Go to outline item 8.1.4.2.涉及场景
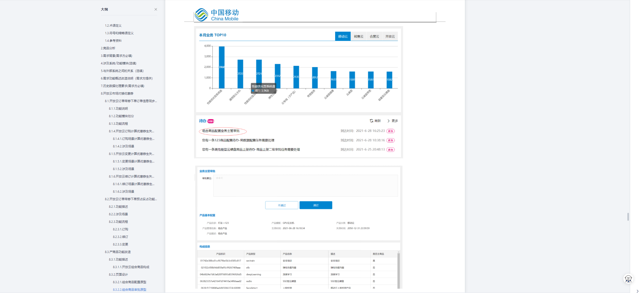The image size is (644, 293). pos(124,146)
